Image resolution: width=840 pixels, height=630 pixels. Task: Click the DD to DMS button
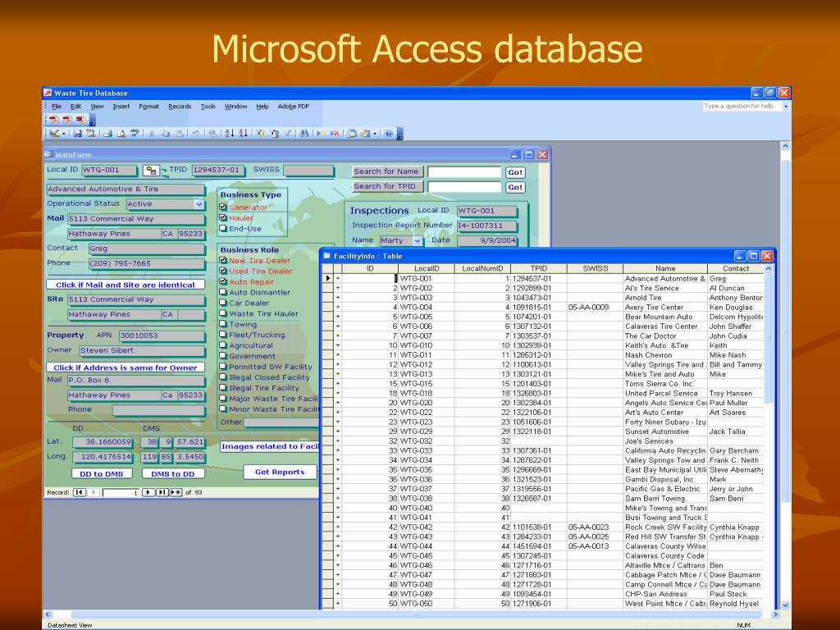(x=102, y=473)
